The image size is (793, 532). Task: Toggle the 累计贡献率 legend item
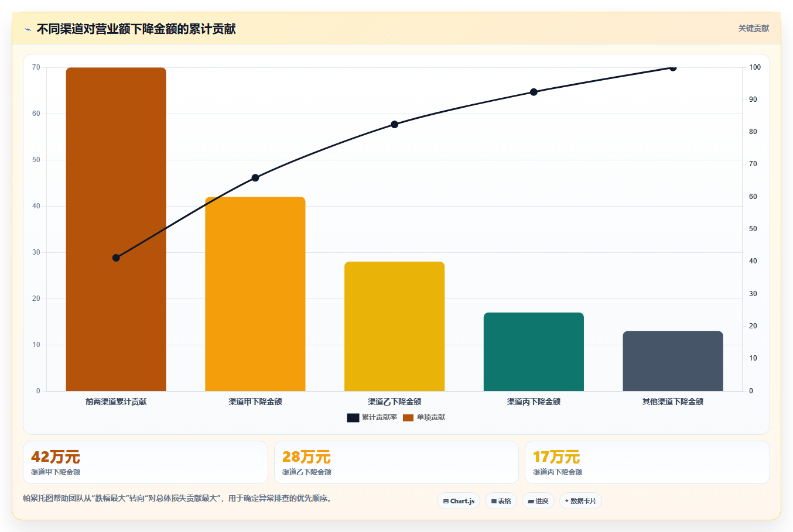pyautogui.click(x=372, y=417)
